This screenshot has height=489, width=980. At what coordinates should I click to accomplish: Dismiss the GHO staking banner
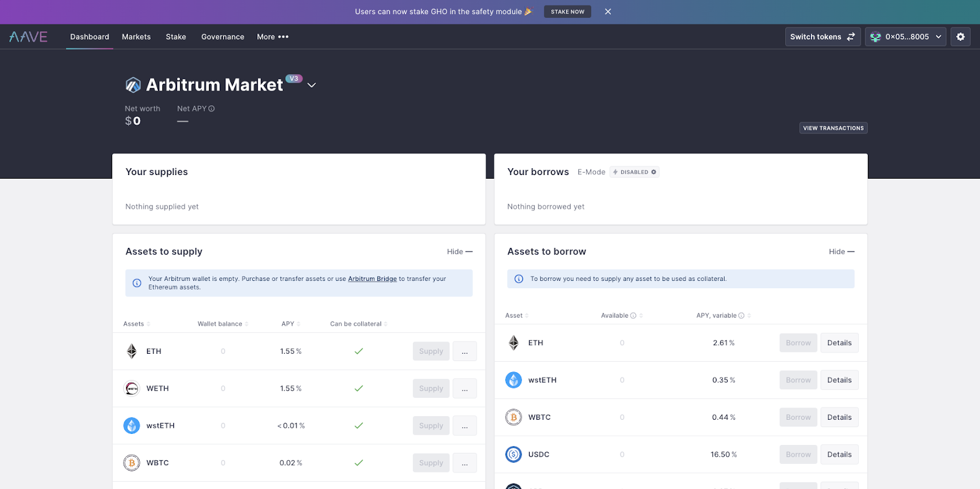coord(608,12)
